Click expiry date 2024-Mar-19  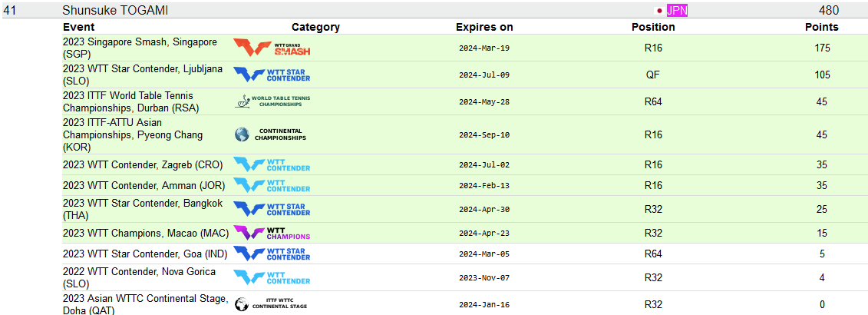[484, 48]
